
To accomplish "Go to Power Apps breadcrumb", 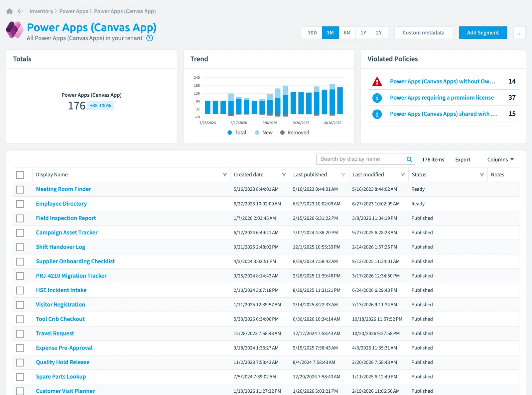I will 73,11.
